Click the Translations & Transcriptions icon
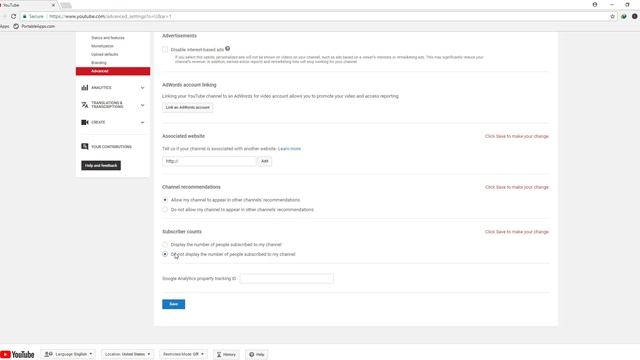 click(84, 105)
